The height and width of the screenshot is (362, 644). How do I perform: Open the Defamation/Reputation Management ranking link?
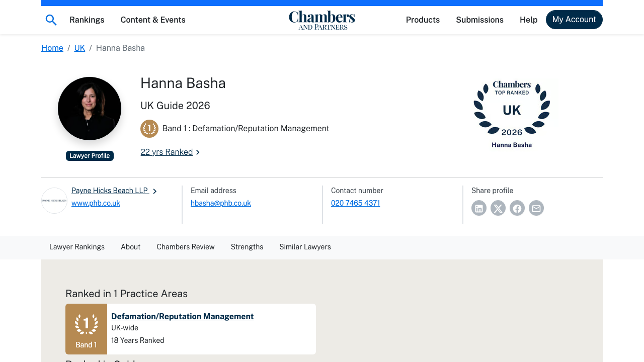[182, 316]
